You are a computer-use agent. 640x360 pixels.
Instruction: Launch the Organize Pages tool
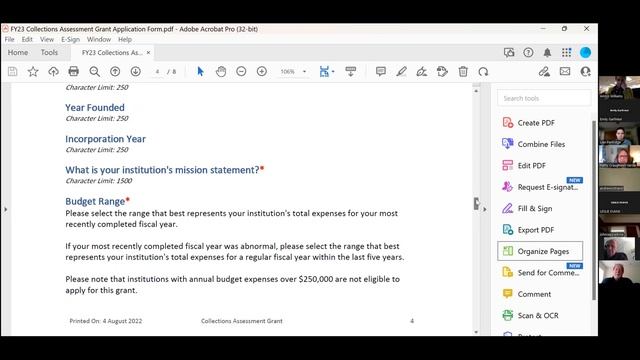[x=540, y=251]
